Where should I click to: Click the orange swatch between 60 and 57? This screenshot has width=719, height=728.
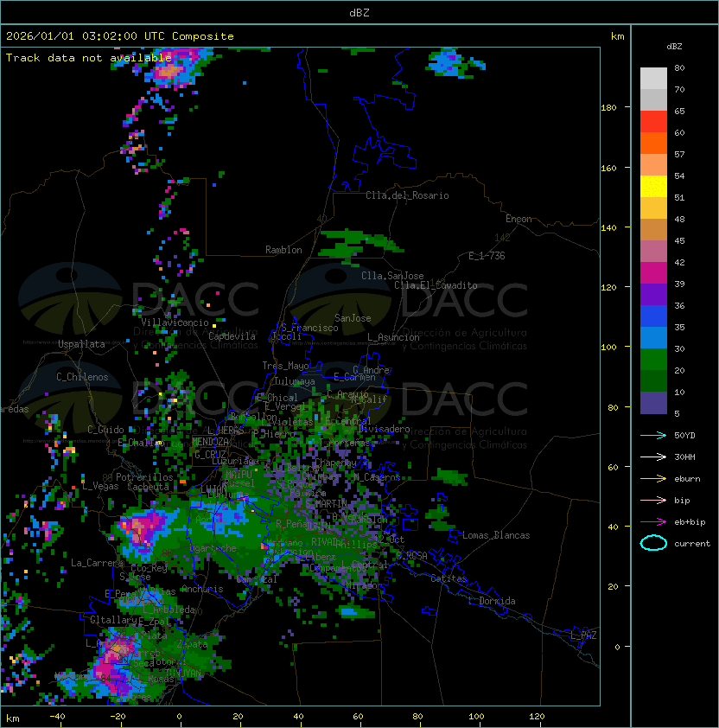point(653,144)
